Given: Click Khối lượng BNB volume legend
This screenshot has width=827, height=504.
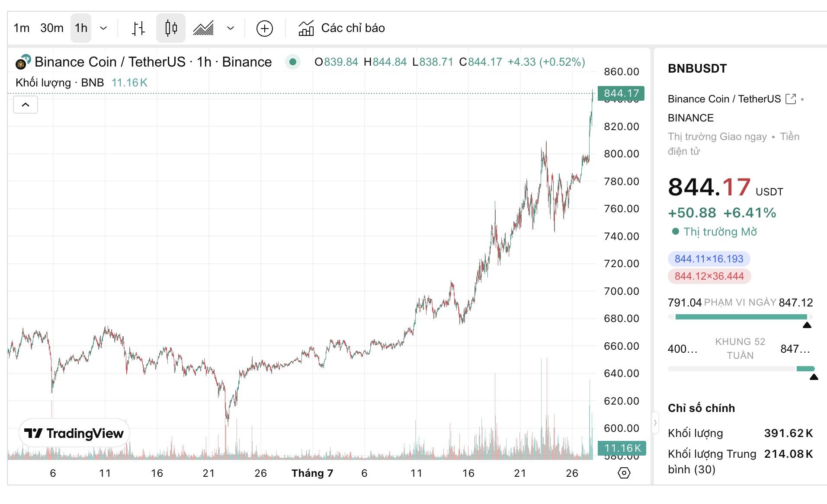Looking at the screenshot, I should [x=81, y=83].
